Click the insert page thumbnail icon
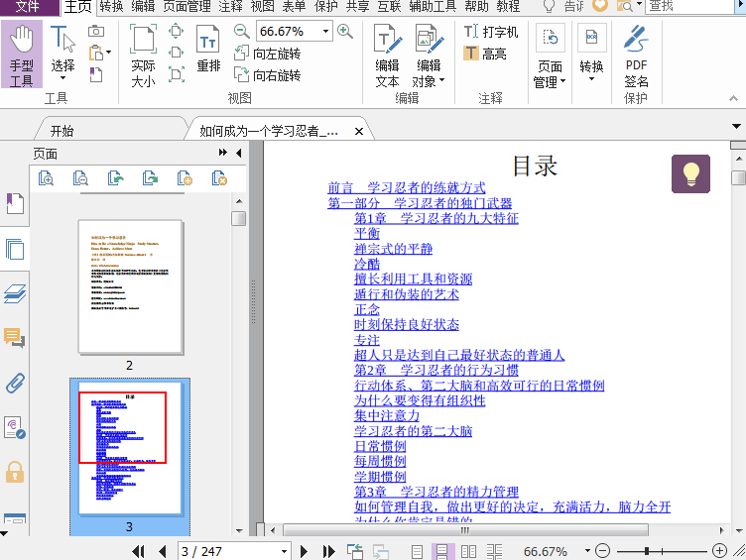Image resolution: width=746 pixels, height=560 pixels. [185, 178]
